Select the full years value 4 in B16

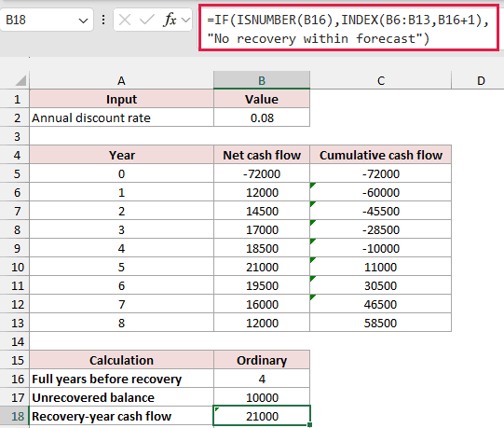pos(262,379)
